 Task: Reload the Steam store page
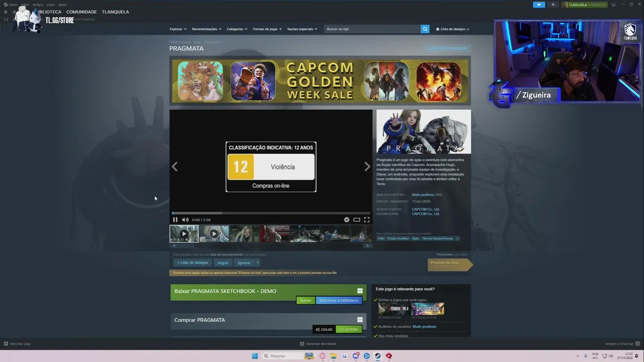tap(6, 20)
